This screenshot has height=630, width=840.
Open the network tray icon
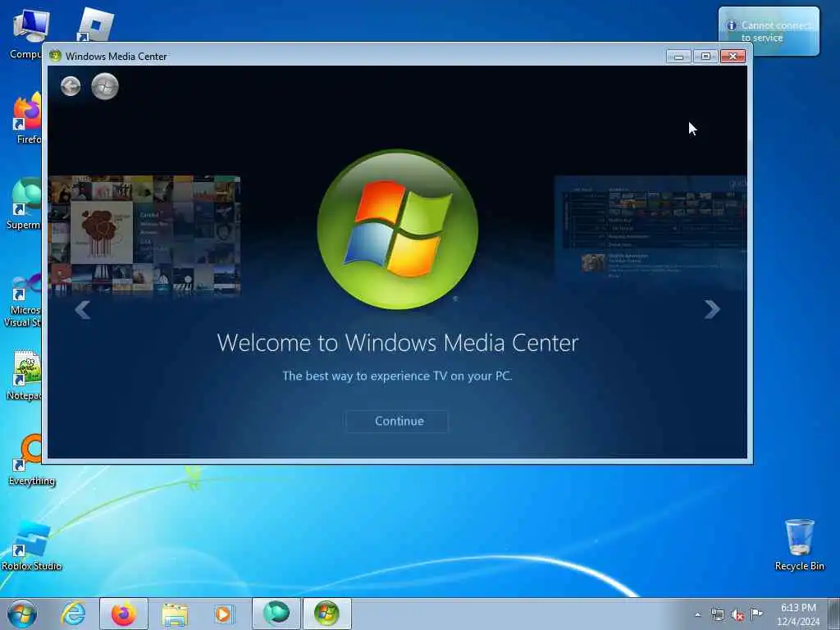(x=717, y=614)
